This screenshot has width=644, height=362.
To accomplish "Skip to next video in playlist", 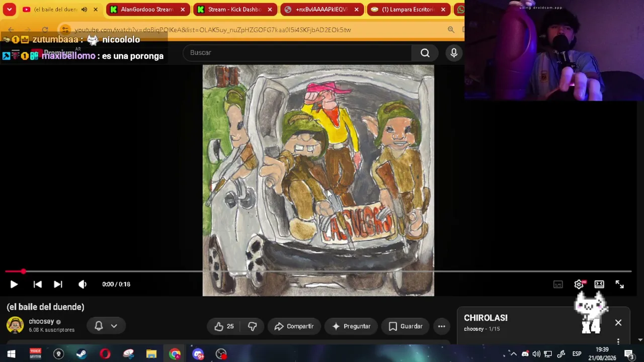I will [58, 284].
